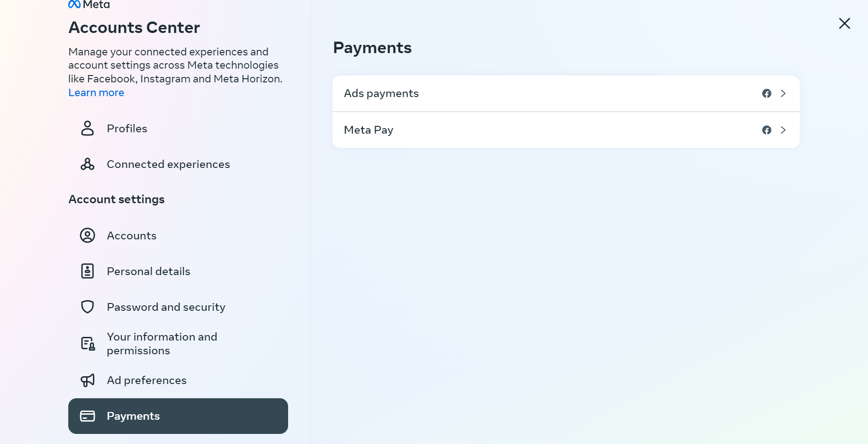Image resolution: width=868 pixels, height=444 pixels.
Task: Select the Password and security shield icon
Action: [87, 307]
